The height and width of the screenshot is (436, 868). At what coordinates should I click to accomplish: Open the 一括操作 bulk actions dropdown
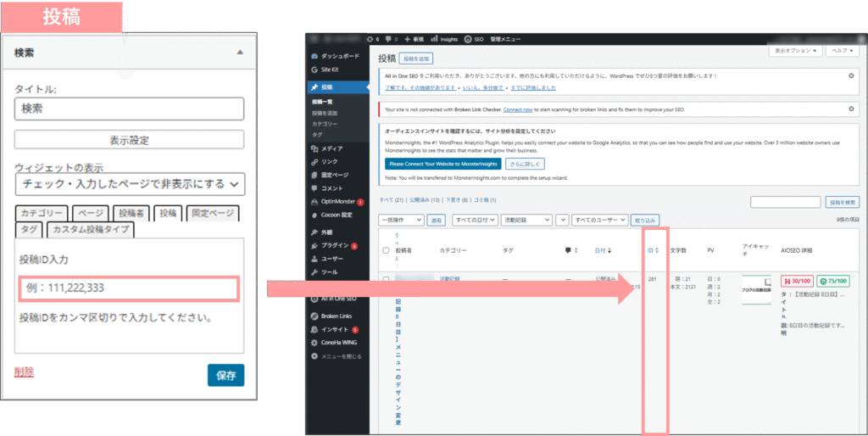coord(400,220)
